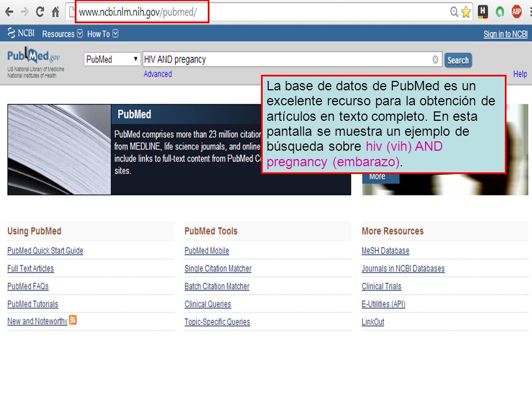Click the Using PubMed section heading
This screenshot has height=399, width=532.
34,231
